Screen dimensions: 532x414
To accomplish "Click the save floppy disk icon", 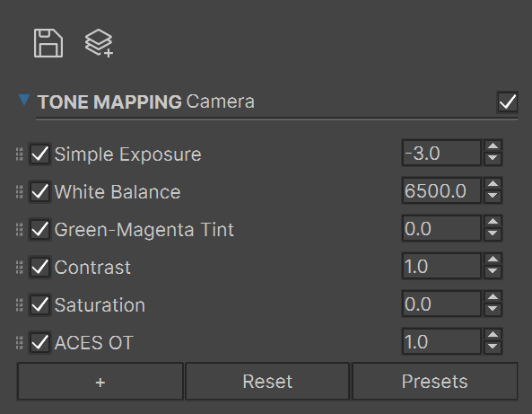I will (48, 43).
